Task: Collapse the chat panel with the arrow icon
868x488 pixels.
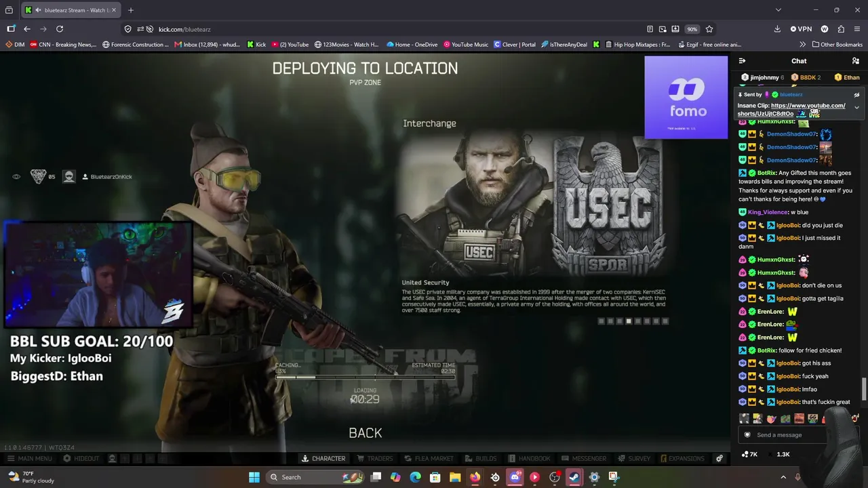Action: tap(742, 61)
